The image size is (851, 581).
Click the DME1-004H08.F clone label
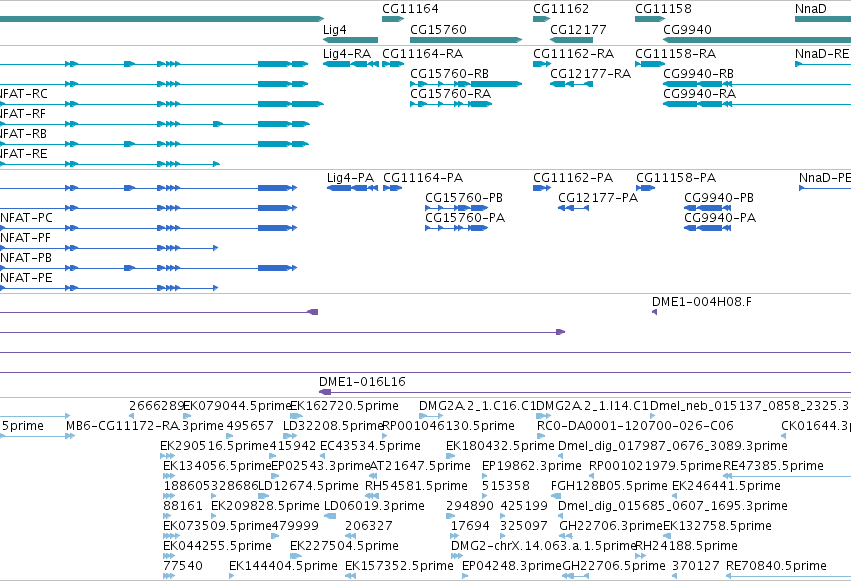(702, 302)
